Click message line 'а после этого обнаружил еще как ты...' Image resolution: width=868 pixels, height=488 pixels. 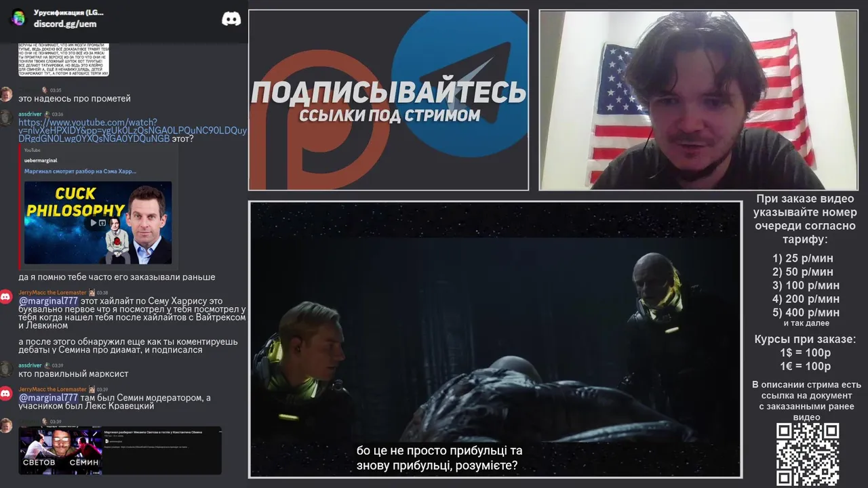click(128, 342)
